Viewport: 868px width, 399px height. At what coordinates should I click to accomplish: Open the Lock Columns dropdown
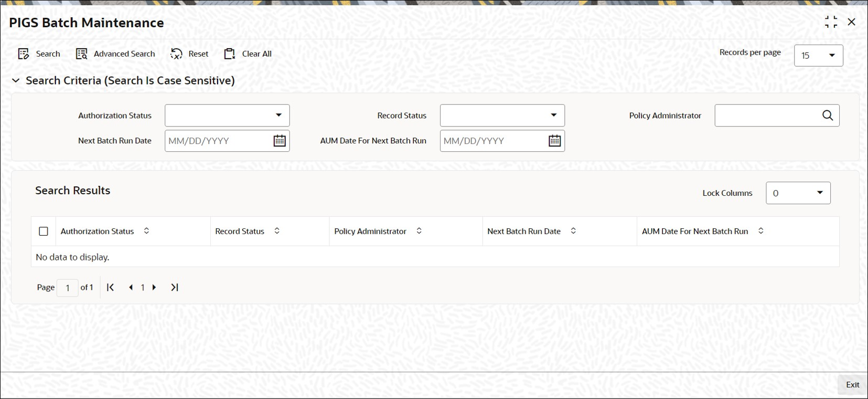[798, 193]
